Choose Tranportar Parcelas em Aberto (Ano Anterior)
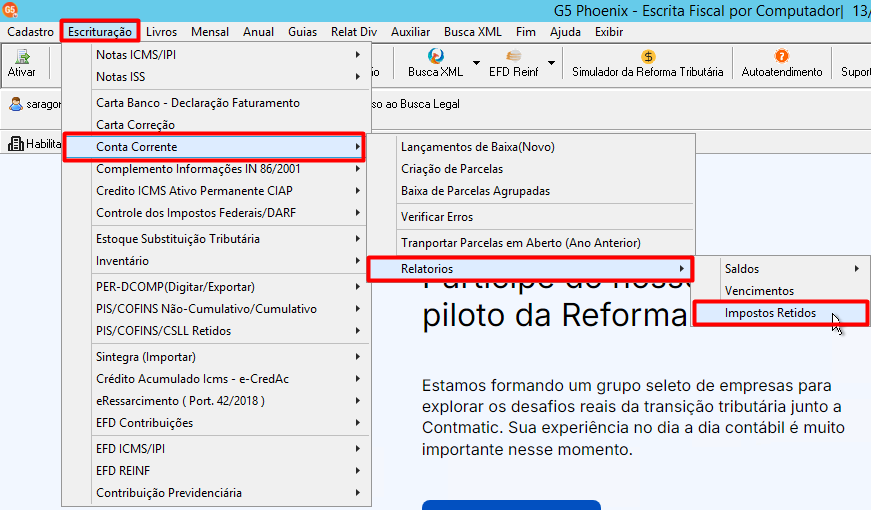This screenshot has width=871, height=510. [531, 243]
